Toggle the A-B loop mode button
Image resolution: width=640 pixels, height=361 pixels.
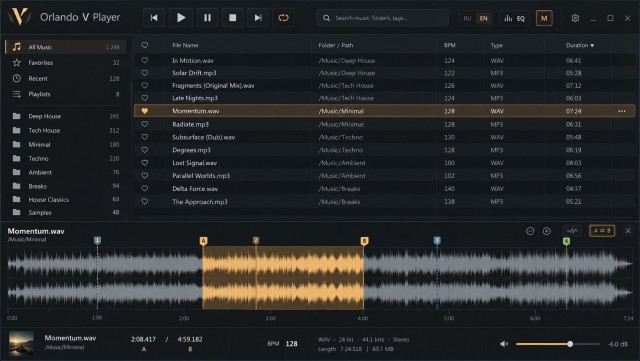[602, 231]
